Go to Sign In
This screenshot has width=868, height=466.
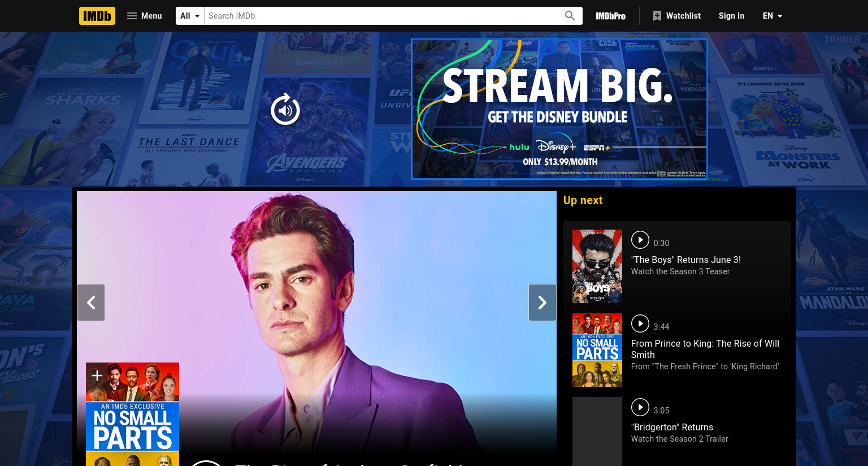coord(731,16)
